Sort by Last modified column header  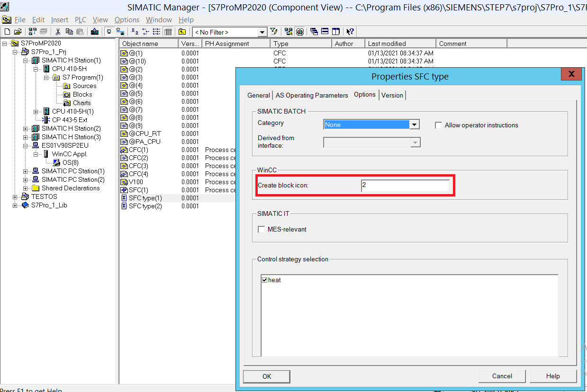400,44
